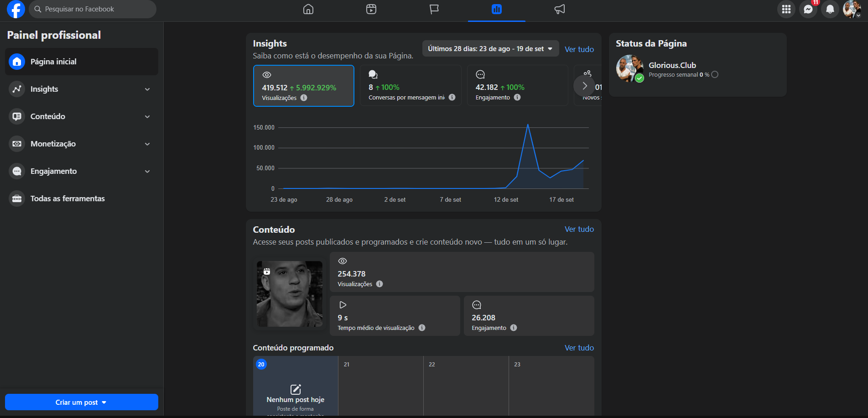This screenshot has height=418, width=868.
Task: Open the Reels video tab icon
Action: (371, 9)
